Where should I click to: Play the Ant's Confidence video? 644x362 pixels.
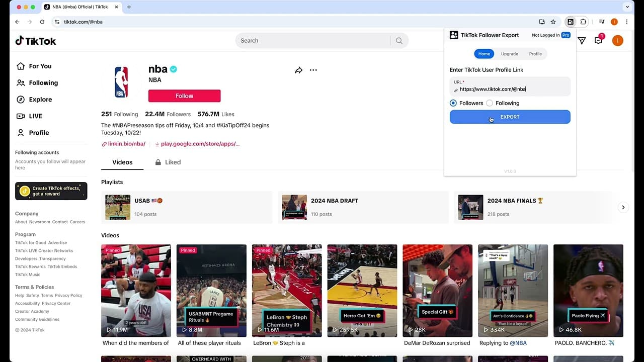[x=513, y=291]
